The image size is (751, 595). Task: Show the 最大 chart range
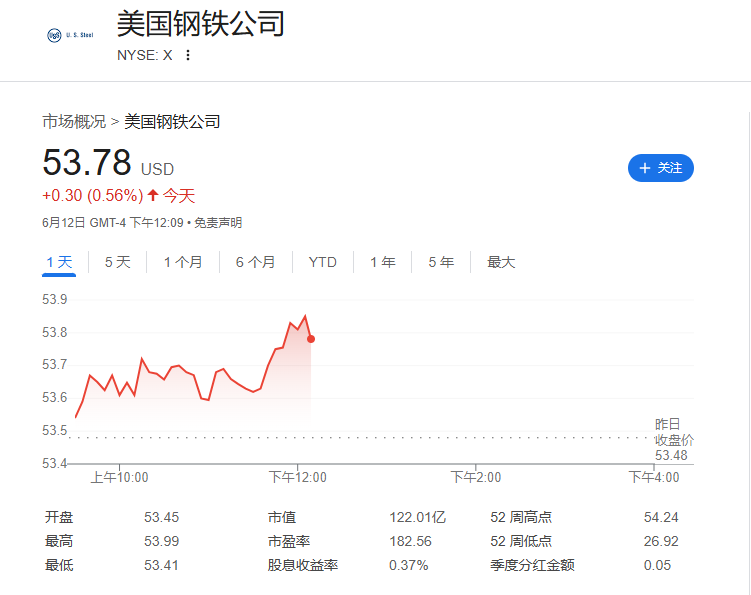(x=501, y=262)
